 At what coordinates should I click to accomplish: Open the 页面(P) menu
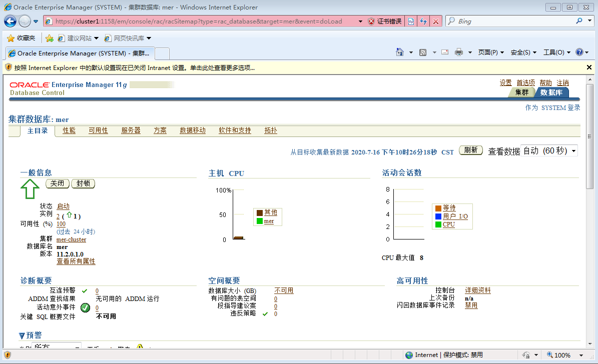click(491, 52)
